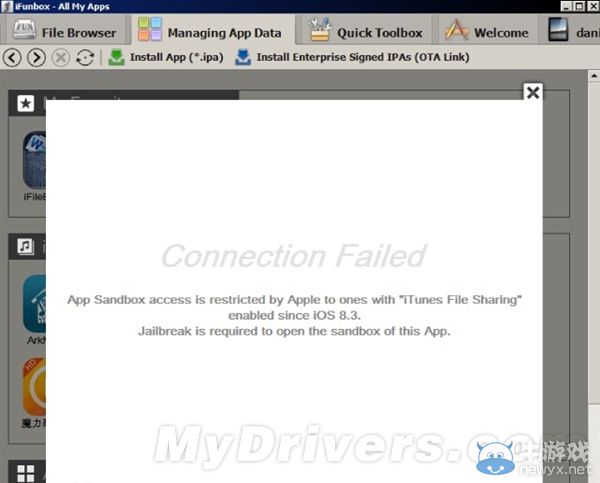Click Install App (*.ipa)
The height and width of the screenshot is (483, 600).
(166, 57)
